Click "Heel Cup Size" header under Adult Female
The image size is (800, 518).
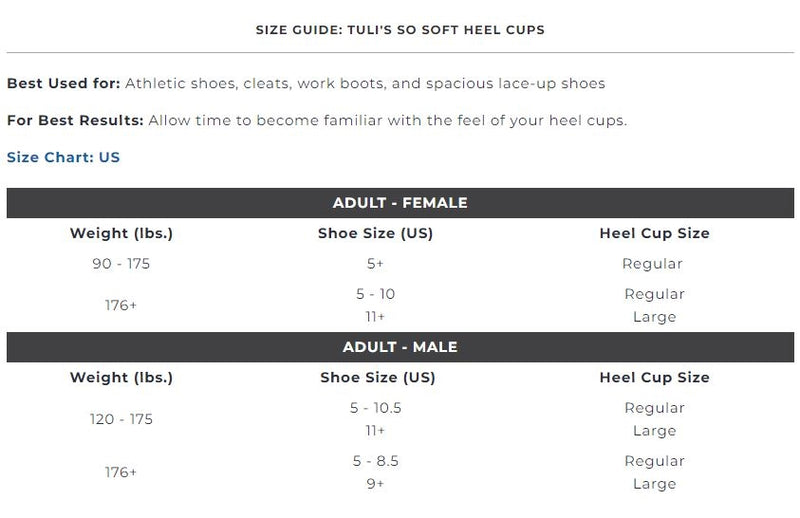pyautogui.click(x=654, y=234)
